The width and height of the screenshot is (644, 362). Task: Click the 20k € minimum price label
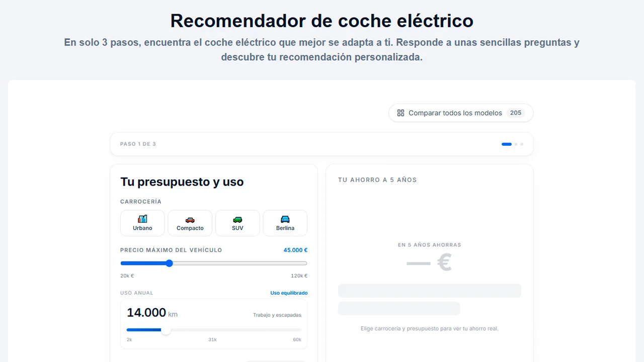[x=127, y=276]
